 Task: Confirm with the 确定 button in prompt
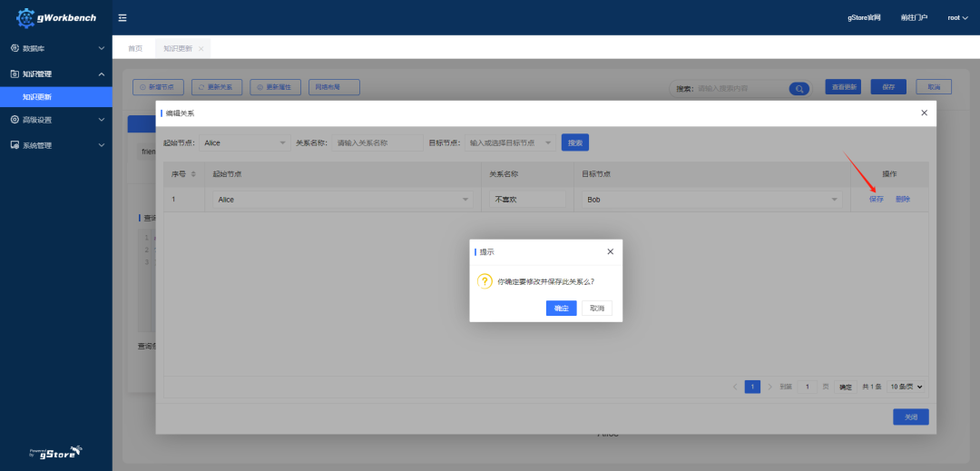[x=562, y=308]
